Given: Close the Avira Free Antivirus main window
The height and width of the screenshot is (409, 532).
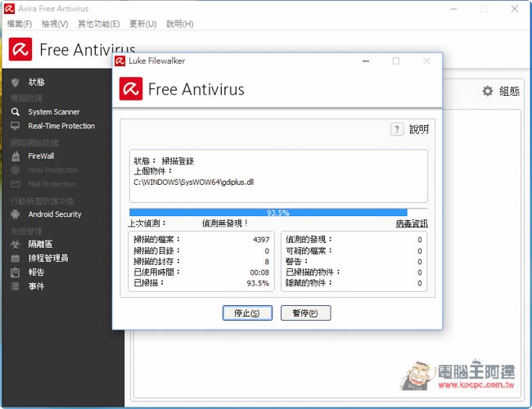Looking at the screenshot, I should (515, 9).
